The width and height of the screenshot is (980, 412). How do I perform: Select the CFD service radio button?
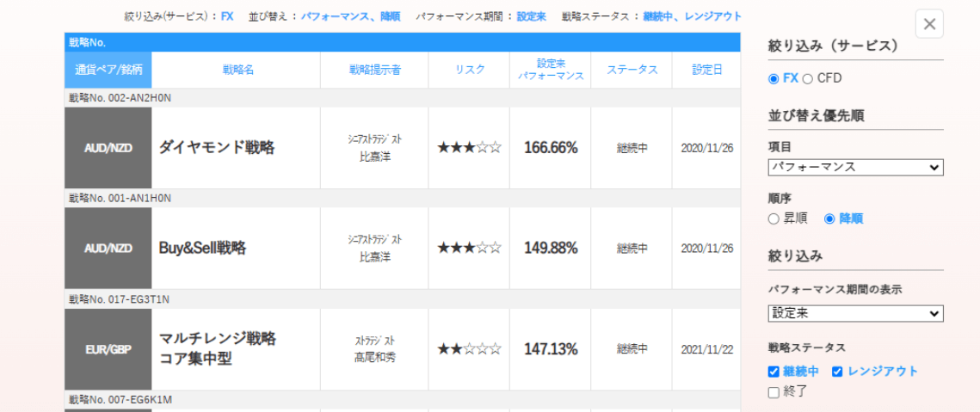807,79
